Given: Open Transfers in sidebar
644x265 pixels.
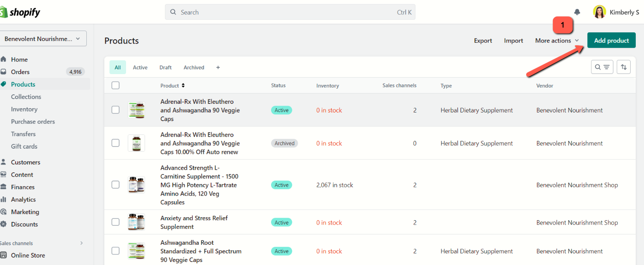Looking at the screenshot, I should (x=23, y=134).
